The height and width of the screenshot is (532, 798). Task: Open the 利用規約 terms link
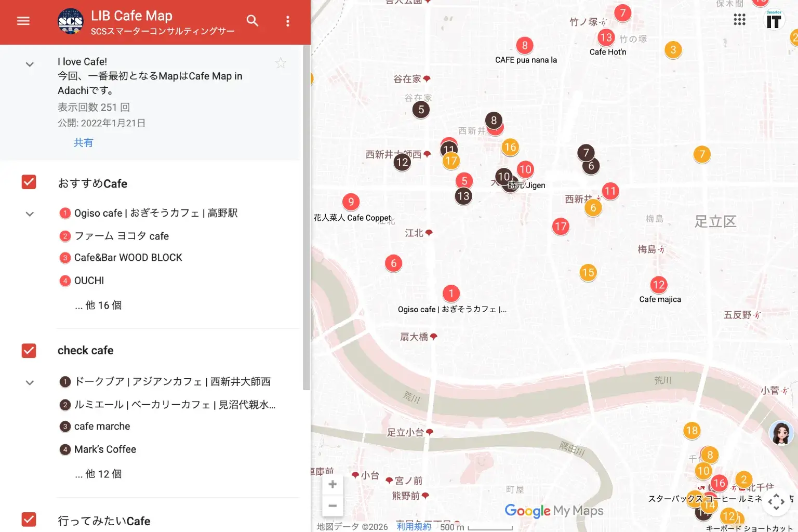414,526
